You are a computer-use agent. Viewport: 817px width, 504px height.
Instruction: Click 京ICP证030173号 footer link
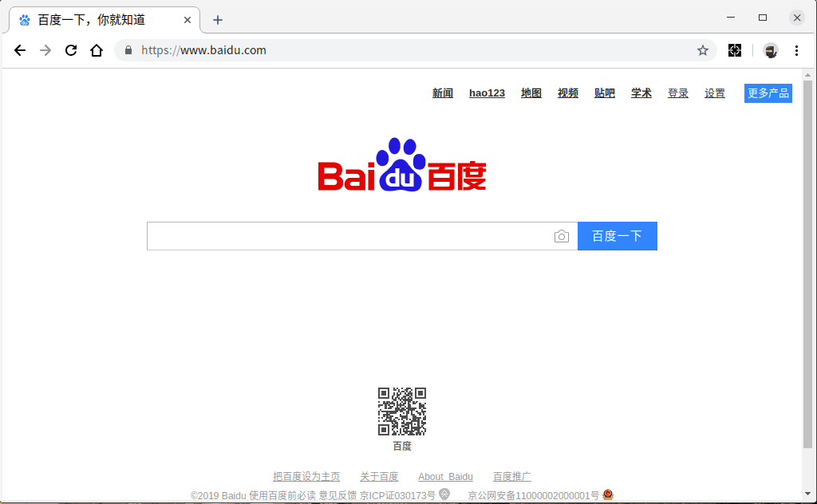pos(397,495)
